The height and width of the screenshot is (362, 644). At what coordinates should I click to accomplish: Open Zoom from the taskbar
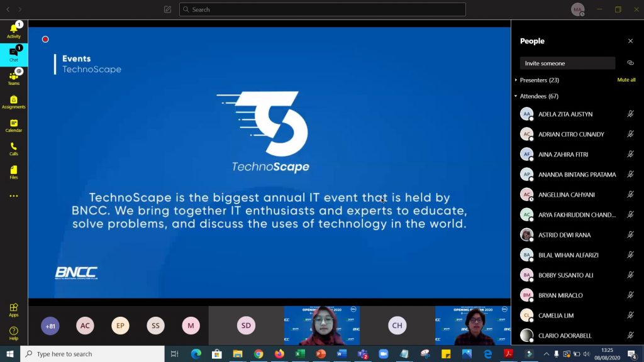pyautogui.click(x=383, y=354)
